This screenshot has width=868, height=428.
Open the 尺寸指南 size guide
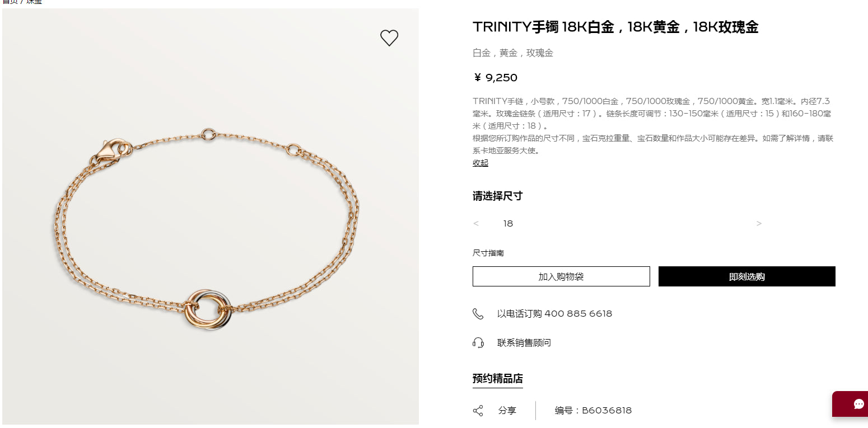pos(488,253)
